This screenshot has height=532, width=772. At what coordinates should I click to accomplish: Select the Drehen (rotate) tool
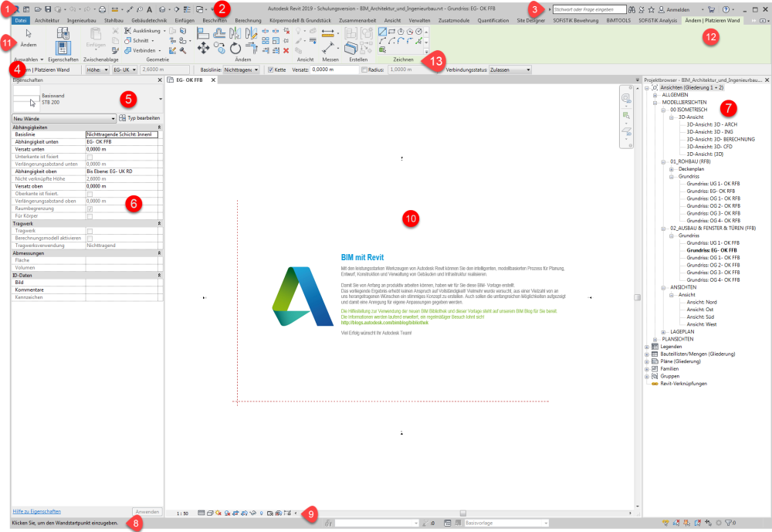[235, 49]
